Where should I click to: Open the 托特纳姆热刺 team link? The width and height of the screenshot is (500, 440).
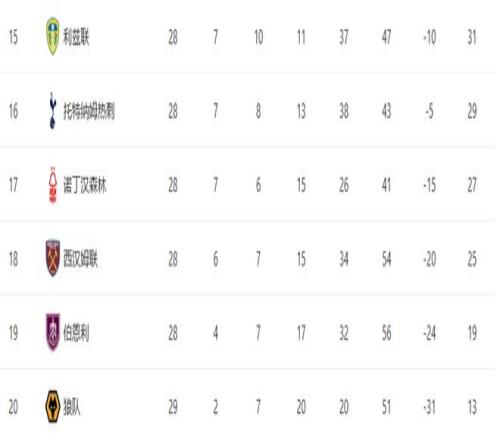click(x=89, y=111)
